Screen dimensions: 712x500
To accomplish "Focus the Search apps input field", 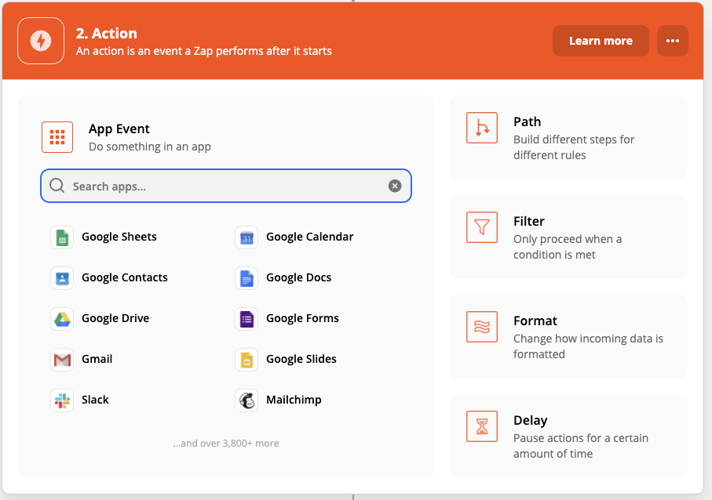I will pyautogui.click(x=226, y=186).
